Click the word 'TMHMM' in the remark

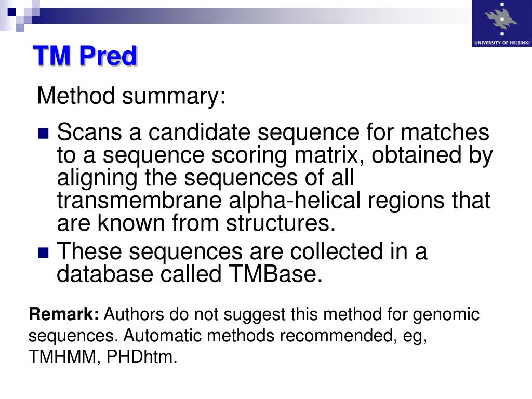point(62,356)
